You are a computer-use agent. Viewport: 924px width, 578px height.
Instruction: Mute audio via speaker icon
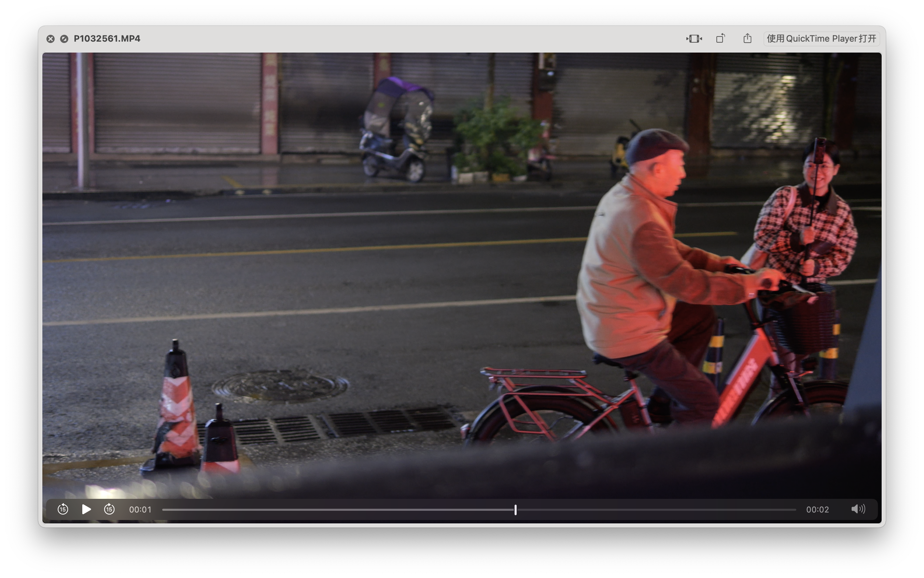click(858, 509)
